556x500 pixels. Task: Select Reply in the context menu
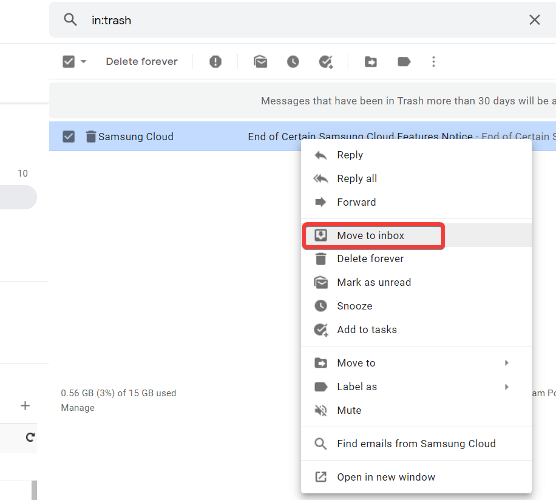pos(416,155)
